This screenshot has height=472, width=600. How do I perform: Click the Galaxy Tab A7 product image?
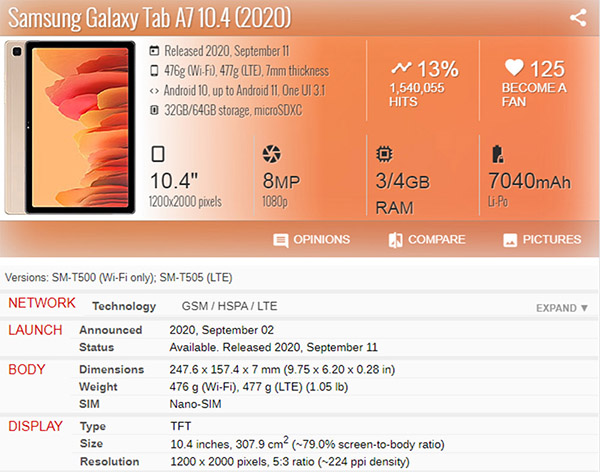(x=69, y=128)
